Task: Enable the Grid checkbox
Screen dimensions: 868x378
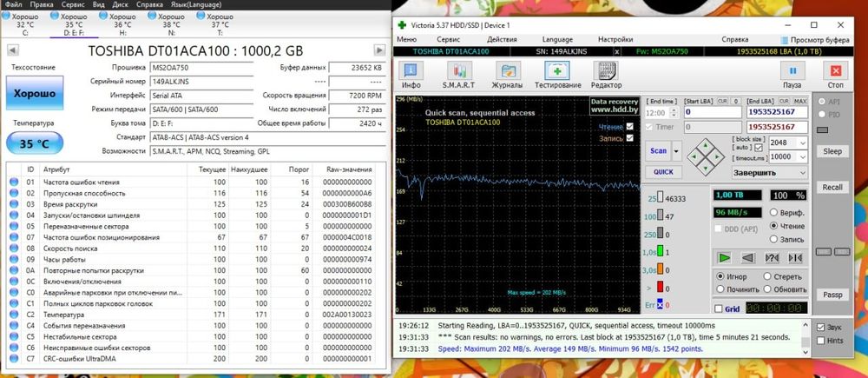Action: [x=719, y=308]
